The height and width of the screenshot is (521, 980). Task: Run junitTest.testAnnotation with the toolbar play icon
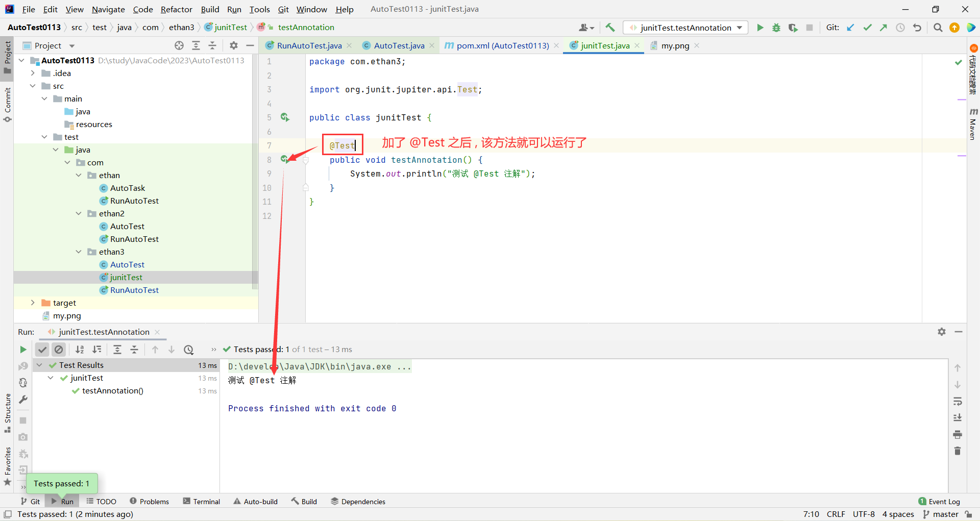pyautogui.click(x=760, y=28)
